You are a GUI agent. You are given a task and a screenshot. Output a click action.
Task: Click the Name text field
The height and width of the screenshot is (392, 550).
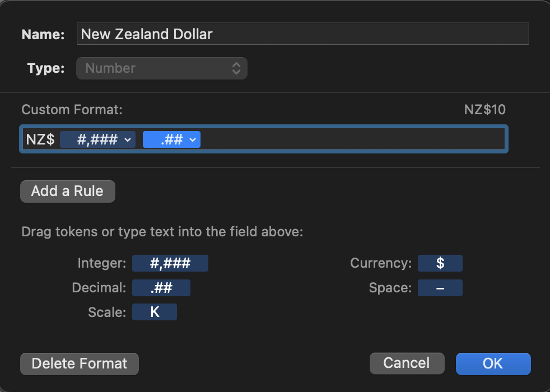point(302,34)
